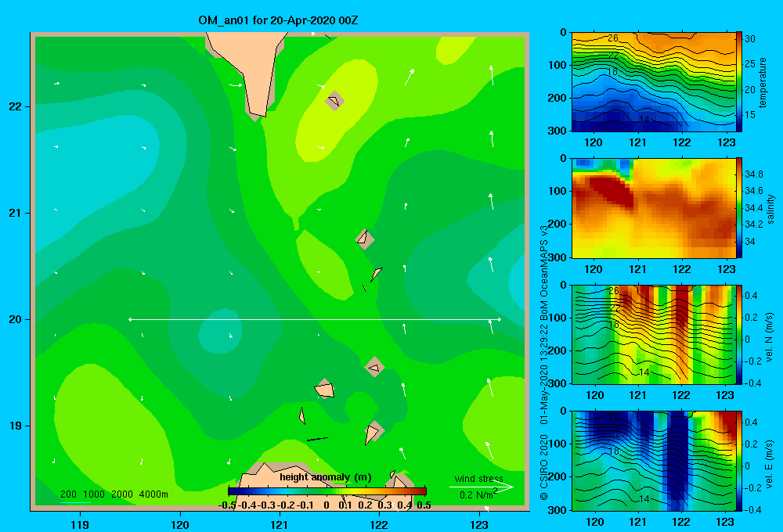Open the eastward velocity cross-section panel
This screenshot has width=783, height=532.
654,461
